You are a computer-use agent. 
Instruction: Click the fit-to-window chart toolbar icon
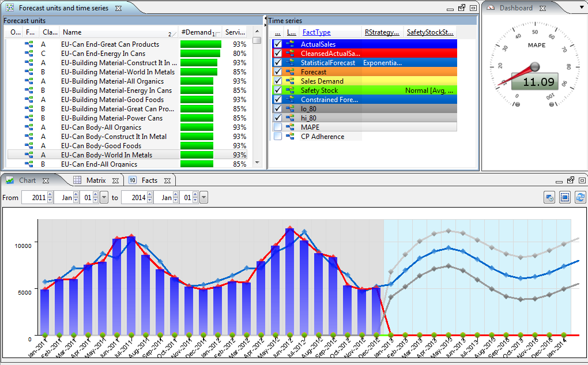tap(565, 197)
